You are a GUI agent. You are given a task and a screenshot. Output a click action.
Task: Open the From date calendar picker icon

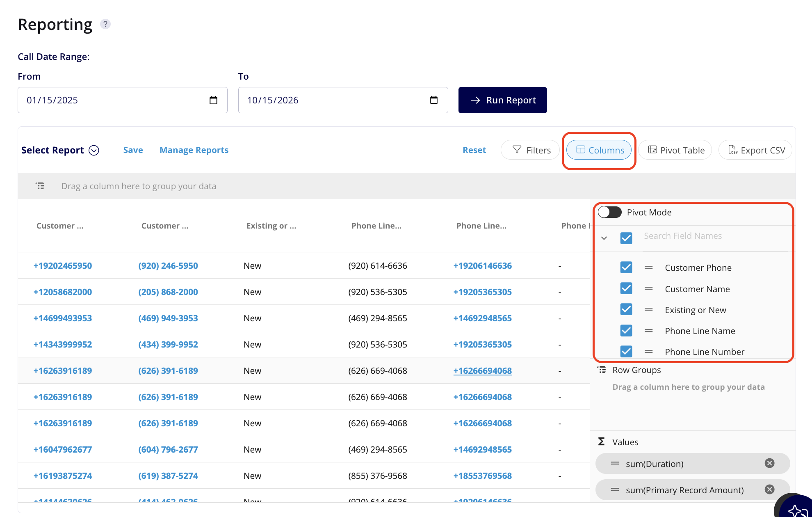click(213, 100)
